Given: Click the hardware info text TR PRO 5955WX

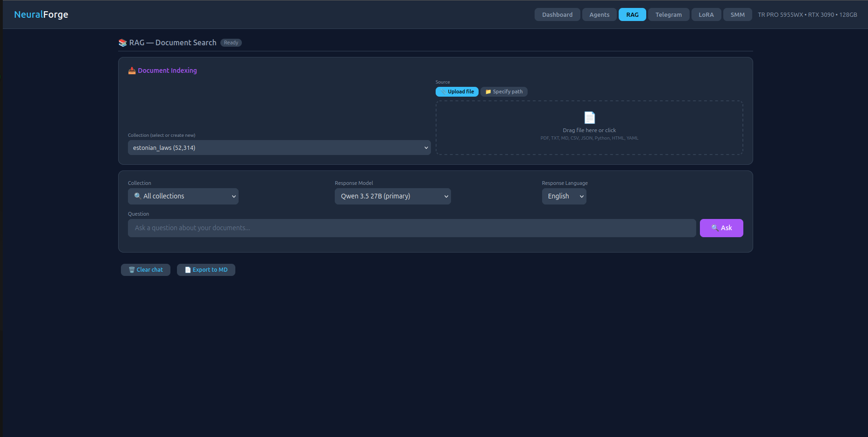Looking at the screenshot, I should coord(807,14).
